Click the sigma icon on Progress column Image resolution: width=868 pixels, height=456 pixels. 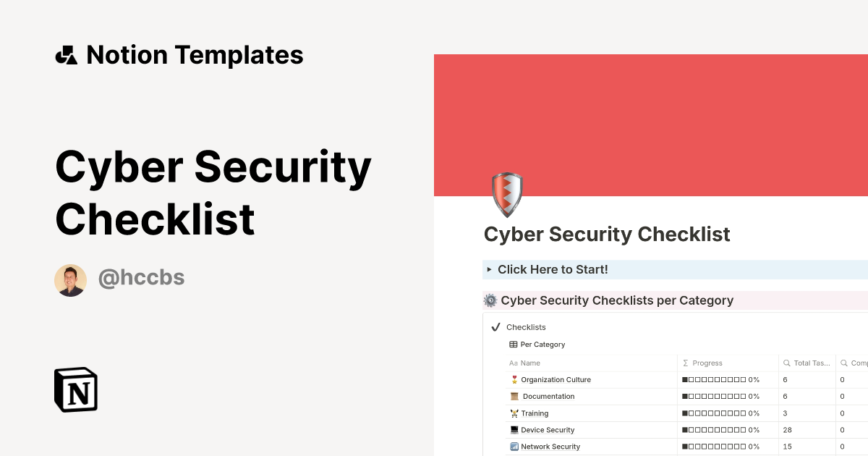point(684,363)
